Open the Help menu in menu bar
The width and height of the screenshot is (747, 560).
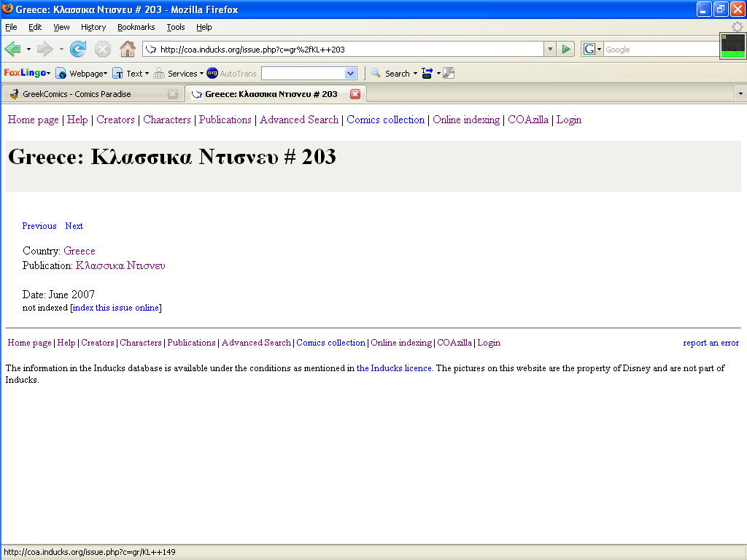pos(204,27)
